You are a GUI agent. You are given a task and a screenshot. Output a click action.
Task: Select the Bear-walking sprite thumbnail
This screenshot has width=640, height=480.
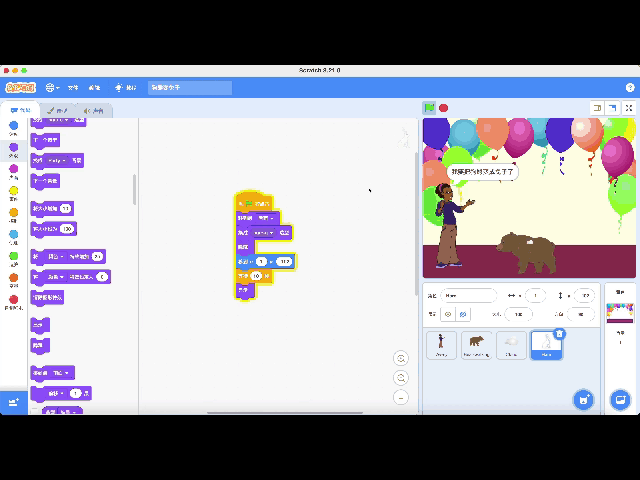pos(476,345)
